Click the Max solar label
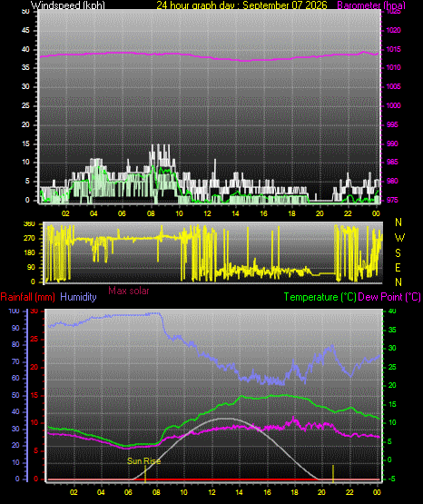Screen dimensions: 423x504 click(x=129, y=291)
